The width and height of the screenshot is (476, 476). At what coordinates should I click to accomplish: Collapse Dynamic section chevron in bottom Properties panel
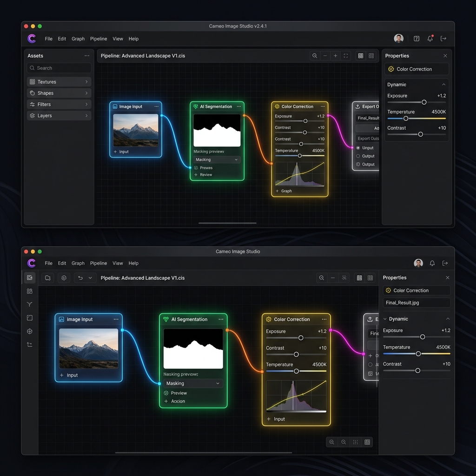448,319
